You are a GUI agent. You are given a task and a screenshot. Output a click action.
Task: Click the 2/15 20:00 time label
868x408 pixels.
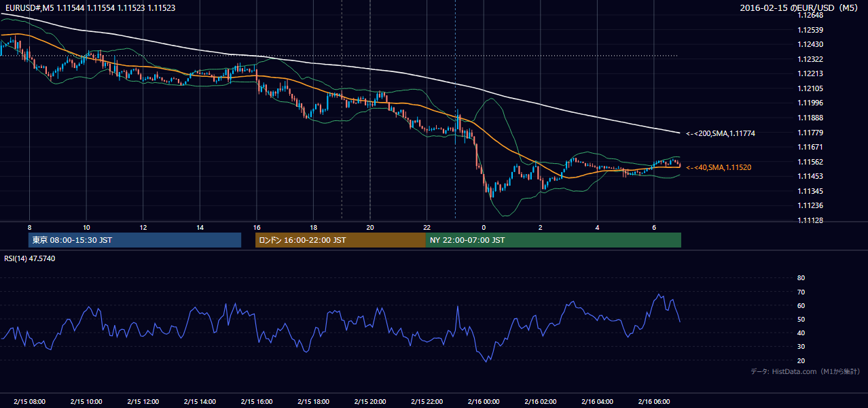point(369,401)
